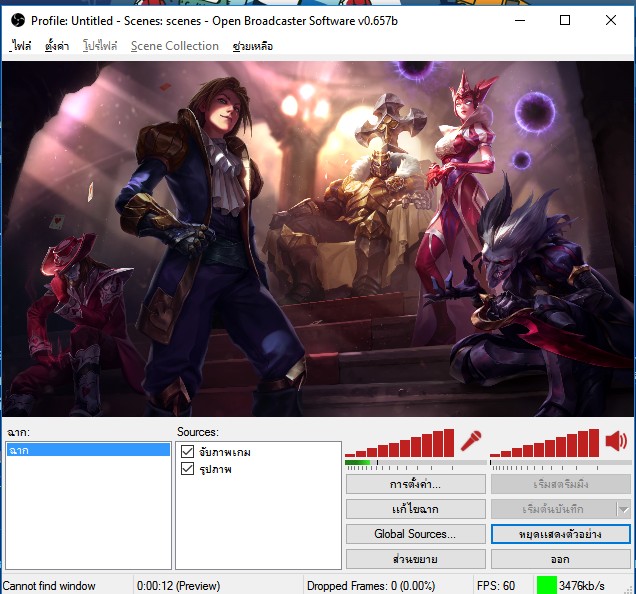Open the ไฟล์ menu
Viewport: 636px width, 594px height.
pyautogui.click(x=22, y=46)
